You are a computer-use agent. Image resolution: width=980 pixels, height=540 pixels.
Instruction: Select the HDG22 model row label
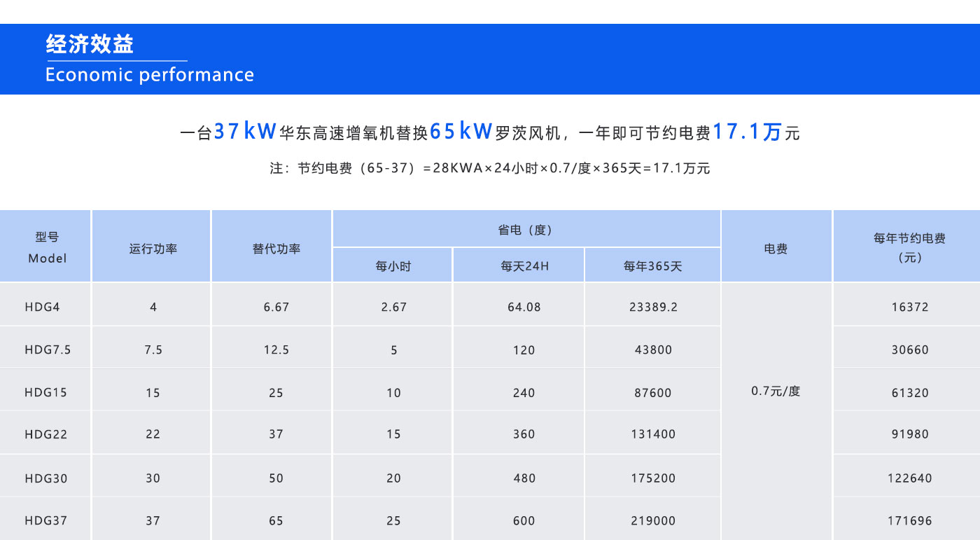47,434
